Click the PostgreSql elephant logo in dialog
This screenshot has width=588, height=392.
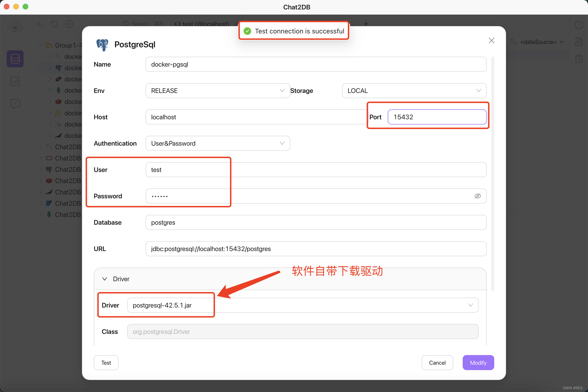(x=102, y=45)
